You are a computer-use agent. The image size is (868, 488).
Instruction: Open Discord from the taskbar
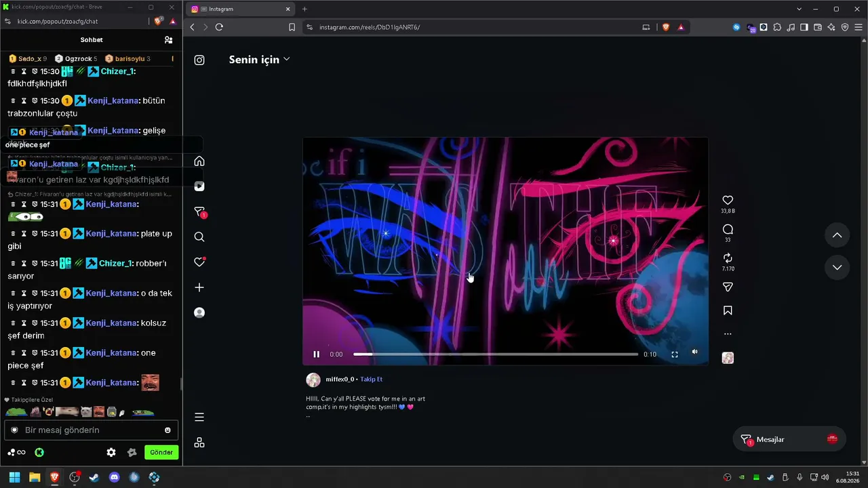pos(115,477)
